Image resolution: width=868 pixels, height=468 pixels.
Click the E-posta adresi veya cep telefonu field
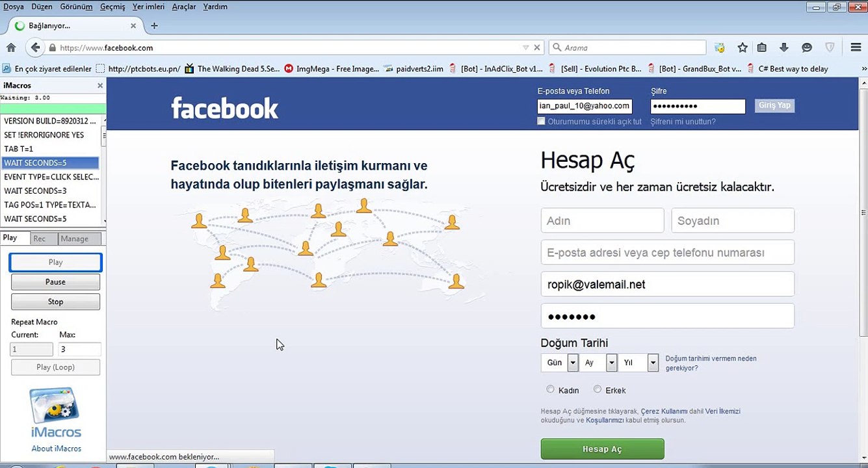pos(668,252)
